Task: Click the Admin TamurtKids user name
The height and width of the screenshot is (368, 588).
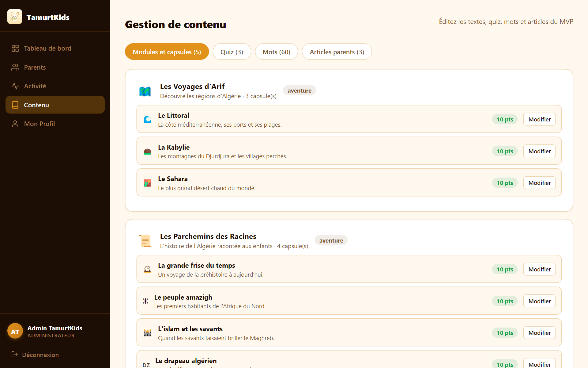Action: click(x=55, y=328)
